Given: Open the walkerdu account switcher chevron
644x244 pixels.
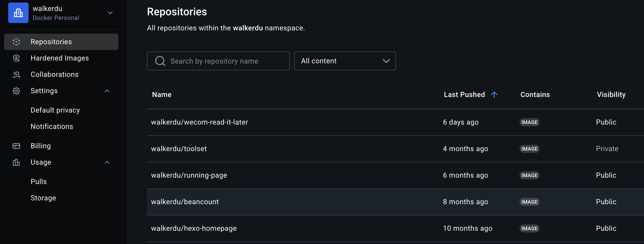Looking at the screenshot, I should [110, 13].
